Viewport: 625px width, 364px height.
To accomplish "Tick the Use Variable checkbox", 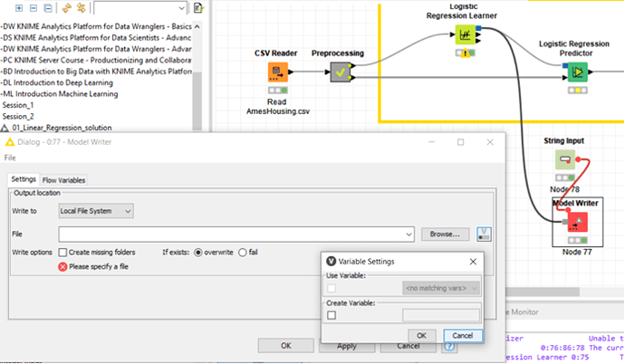I will pos(332,288).
